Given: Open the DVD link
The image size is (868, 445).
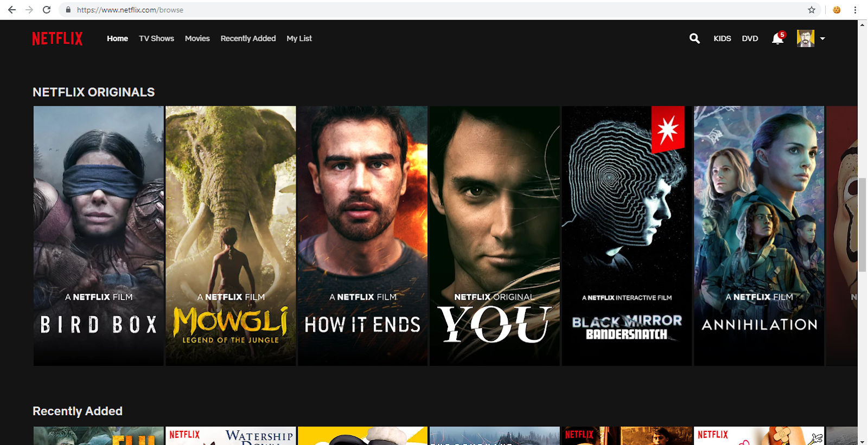Looking at the screenshot, I should coord(750,38).
